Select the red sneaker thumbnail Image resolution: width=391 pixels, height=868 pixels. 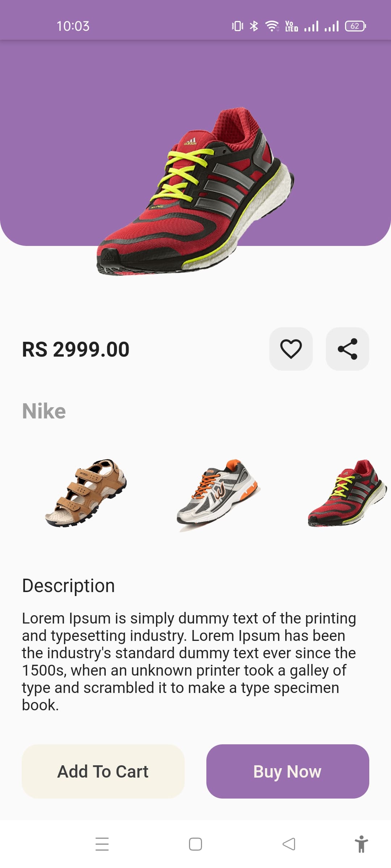click(x=347, y=493)
